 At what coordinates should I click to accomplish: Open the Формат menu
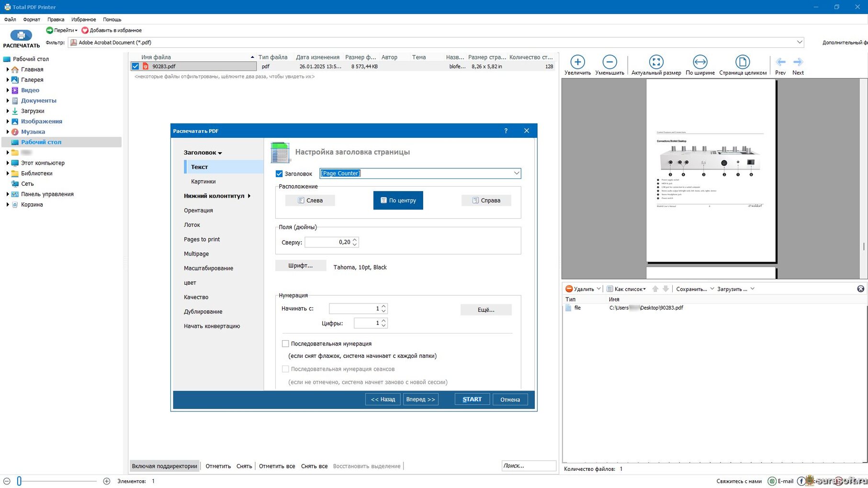tap(32, 20)
